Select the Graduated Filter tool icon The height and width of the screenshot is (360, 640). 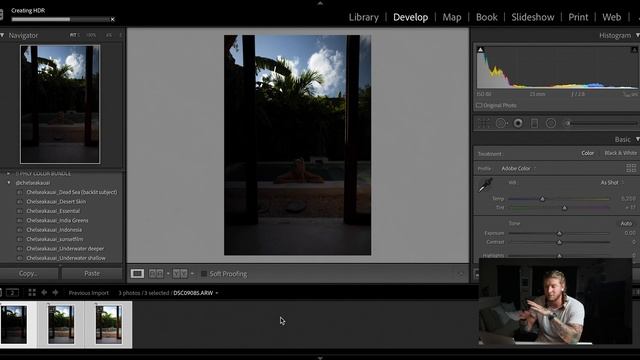coord(534,123)
